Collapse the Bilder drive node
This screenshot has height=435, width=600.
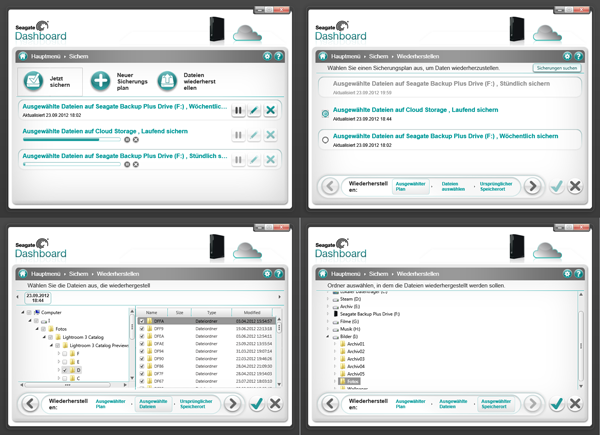click(328, 337)
